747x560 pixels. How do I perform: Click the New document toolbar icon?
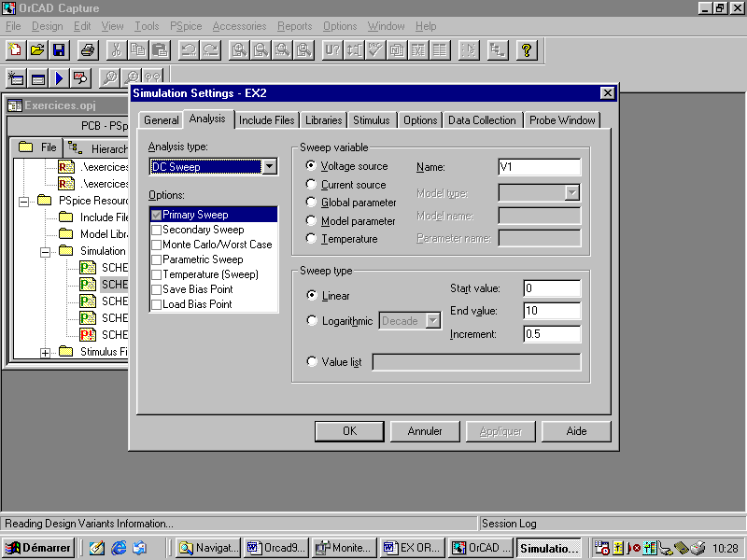pos(15,50)
